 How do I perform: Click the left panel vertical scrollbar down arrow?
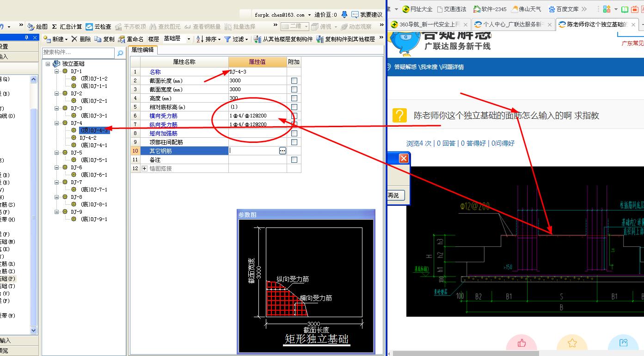click(33, 331)
